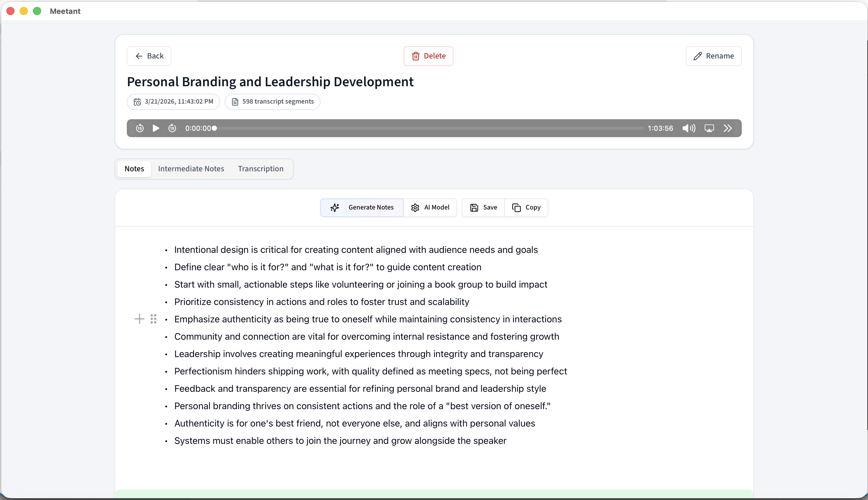This screenshot has width=868, height=500.
Task: Generate Notes with sparkle button
Action: click(362, 207)
